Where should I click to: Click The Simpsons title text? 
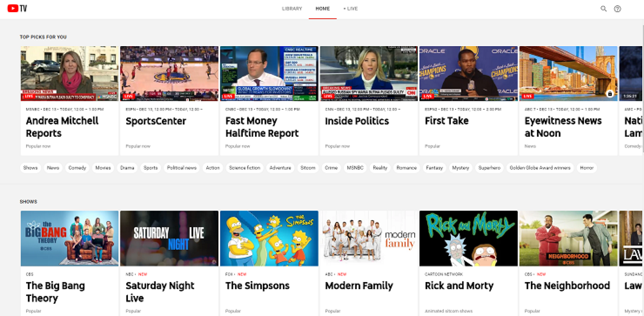[x=258, y=286]
